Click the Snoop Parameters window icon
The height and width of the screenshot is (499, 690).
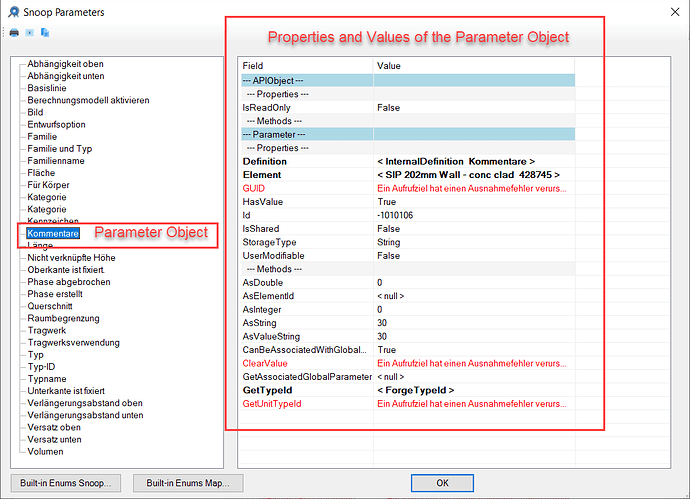[x=14, y=12]
